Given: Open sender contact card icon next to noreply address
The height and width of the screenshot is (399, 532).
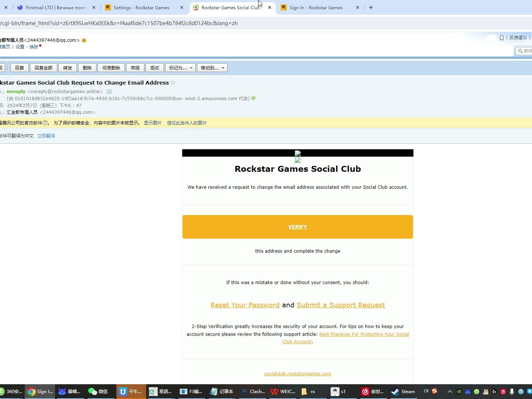Looking at the screenshot, I should (x=109, y=92).
